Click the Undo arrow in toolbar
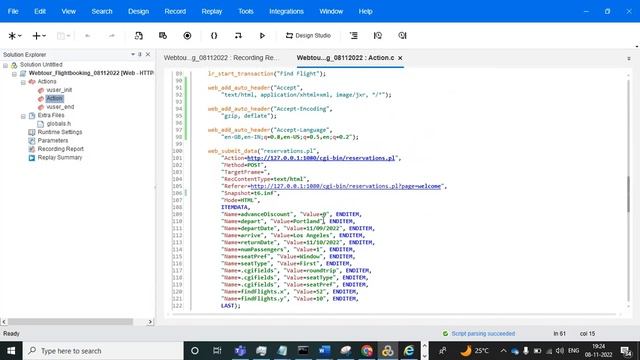Image resolution: width=640 pixels, height=360 pixels. pos(87,36)
